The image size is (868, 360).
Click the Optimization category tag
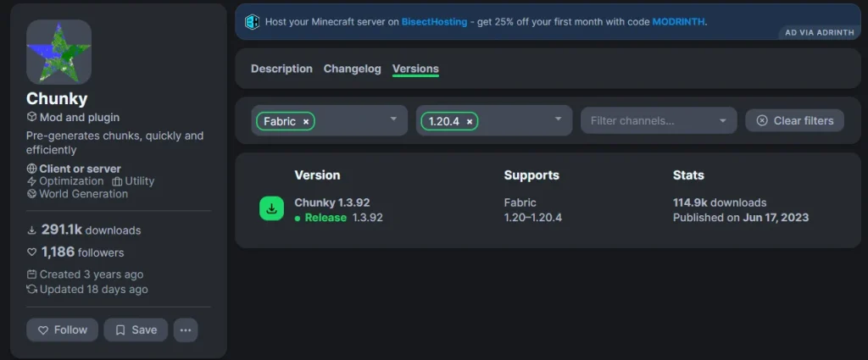tap(64, 181)
